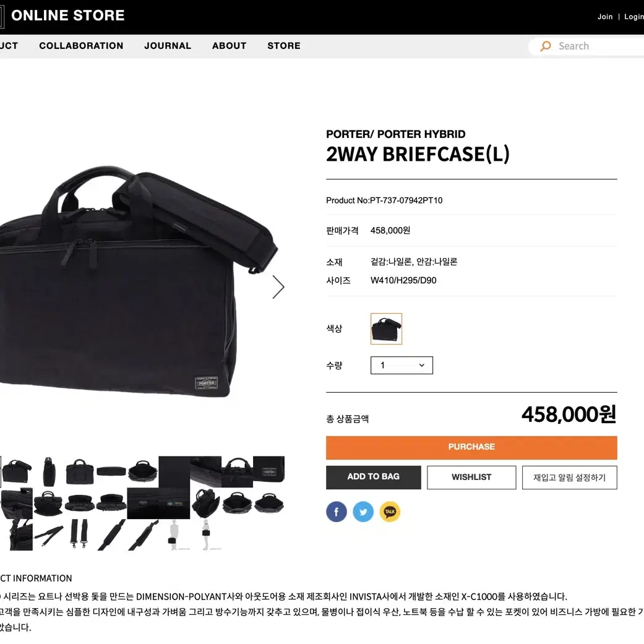
Task: Share product via Twitter icon
Action: coord(363,512)
